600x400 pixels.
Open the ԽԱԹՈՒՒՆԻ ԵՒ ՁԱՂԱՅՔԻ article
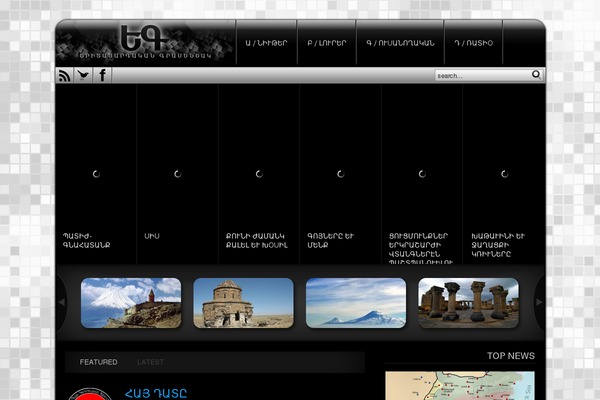point(498,245)
